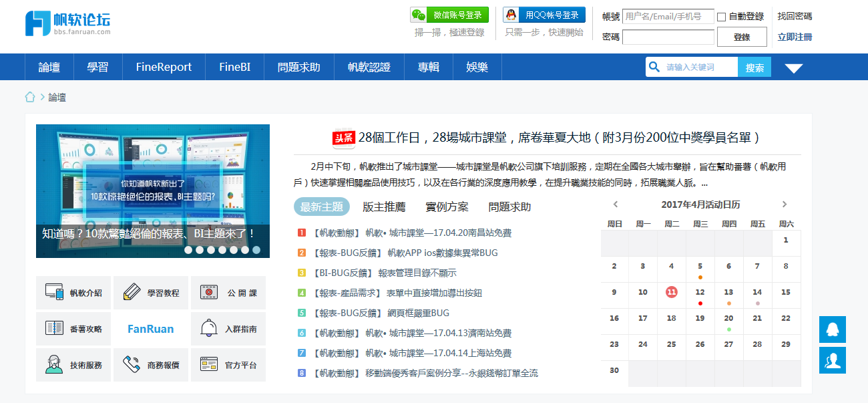This screenshot has width=868, height=403.
Task: Open the 官方平台 tile
Action: coord(228,365)
